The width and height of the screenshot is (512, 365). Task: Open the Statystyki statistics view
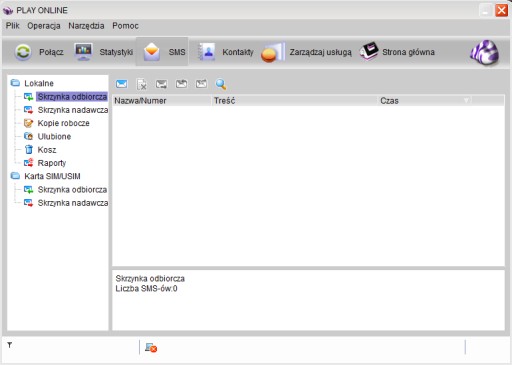tap(83, 52)
